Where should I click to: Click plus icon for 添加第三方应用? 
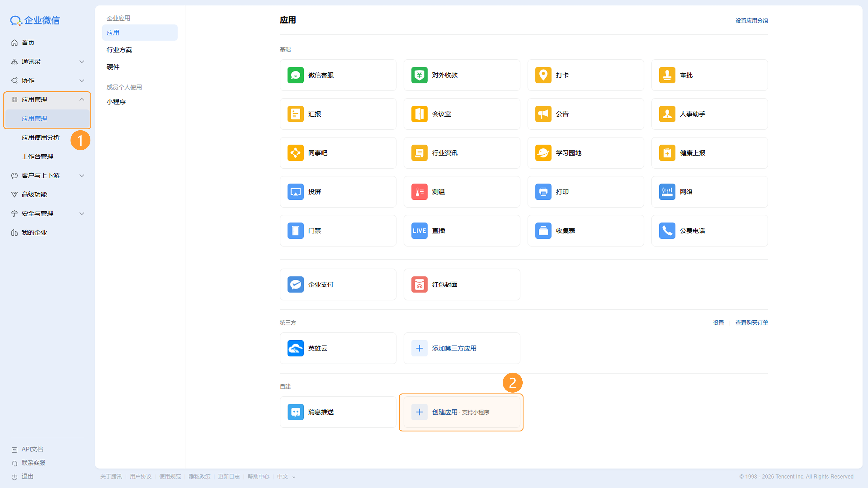(419, 348)
